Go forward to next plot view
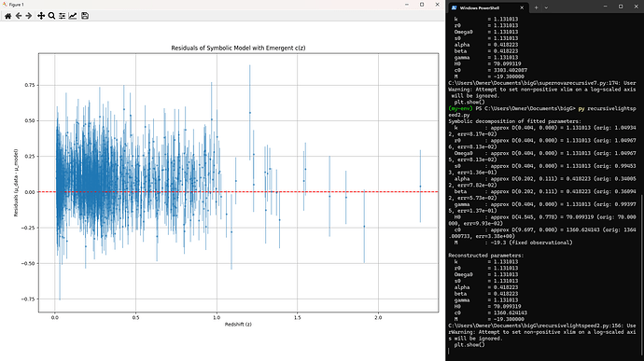This screenshot has width=644, height=361. pos(29,16)
